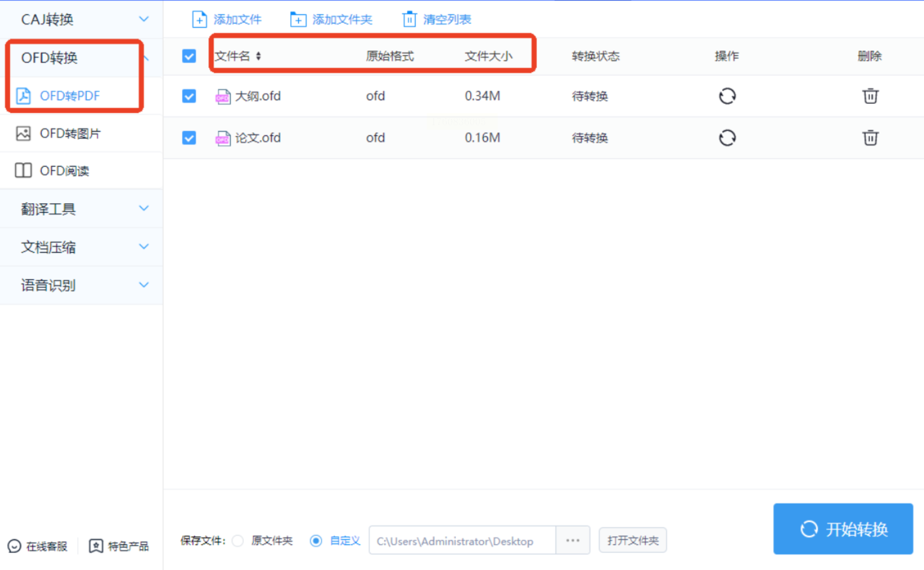
Task: Click the 打开文件夹 button
Action: [632, 541]
